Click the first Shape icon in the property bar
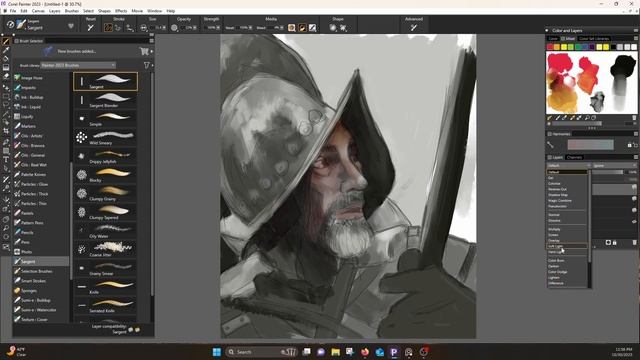Image resolution: width=640 pixels, height=360 pixels. [333, 28]
